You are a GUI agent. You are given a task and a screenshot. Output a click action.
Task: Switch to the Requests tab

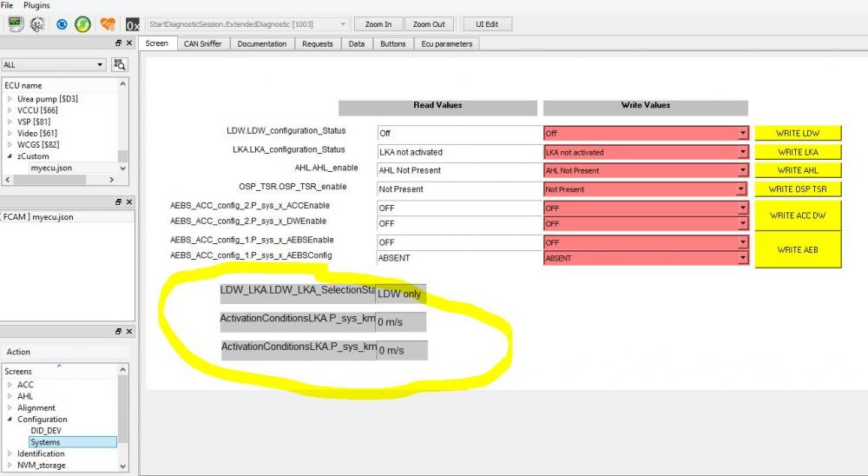tap(318, 43)
